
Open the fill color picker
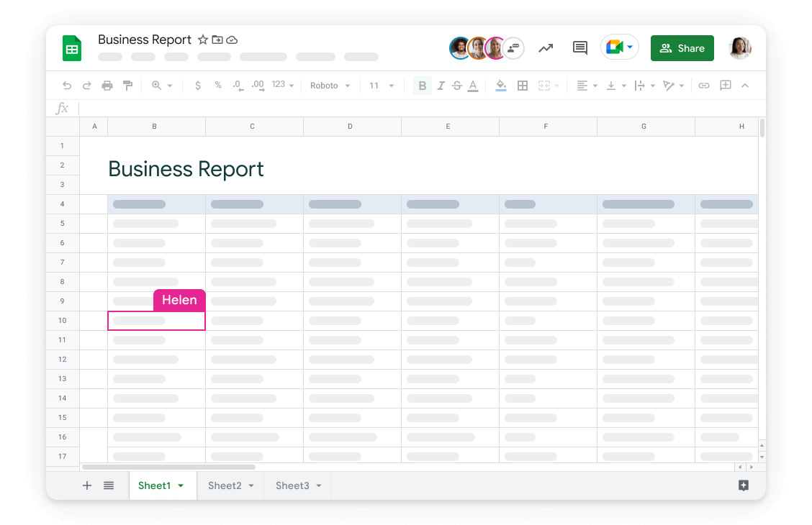point(501,85)
